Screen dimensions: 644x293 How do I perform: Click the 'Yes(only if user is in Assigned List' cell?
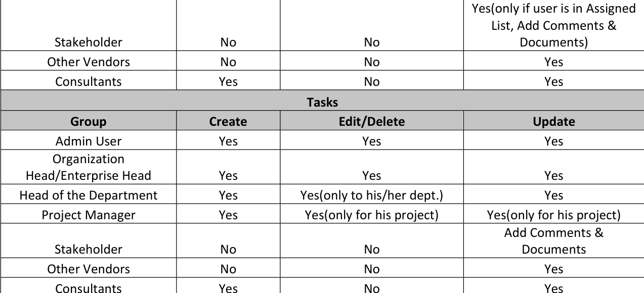tap(553, 25)
